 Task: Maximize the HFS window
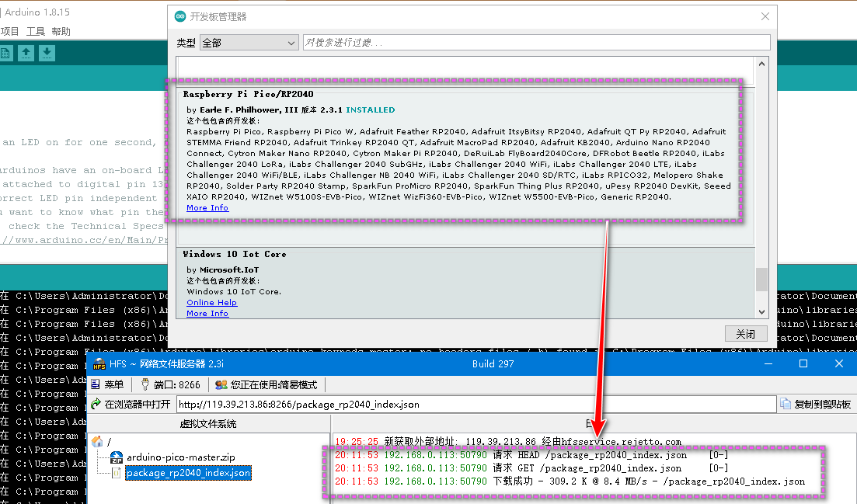803,363
